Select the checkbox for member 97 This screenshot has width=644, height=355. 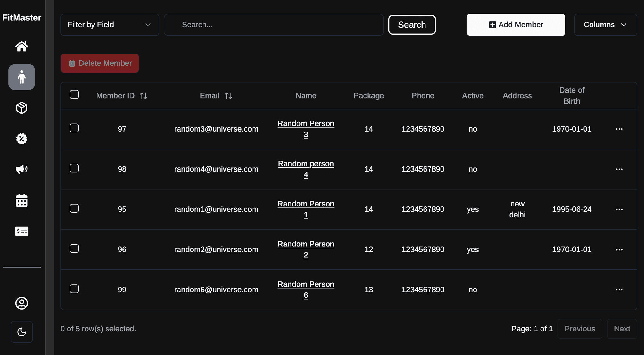pos(74,128)
